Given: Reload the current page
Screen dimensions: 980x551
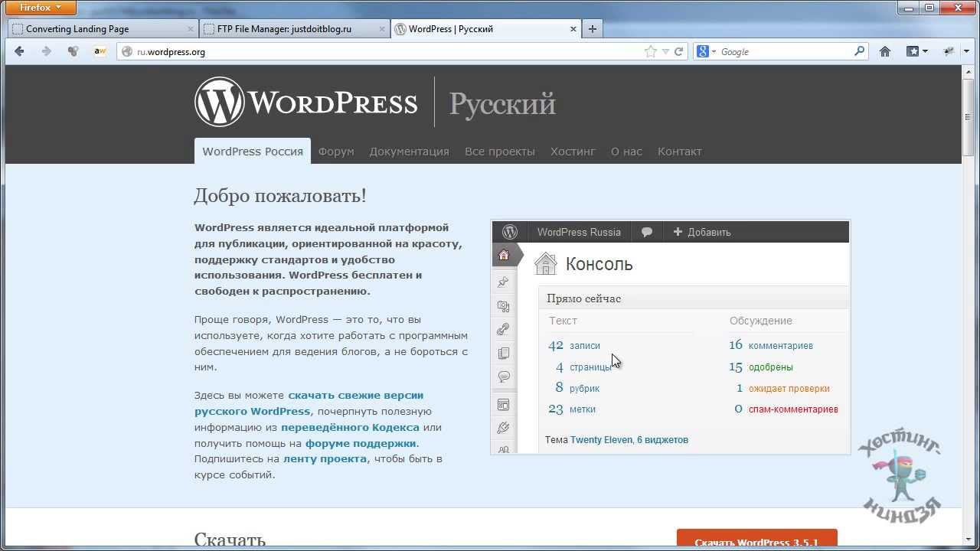Looking at the screenshot, I should (x=678, y=51).
